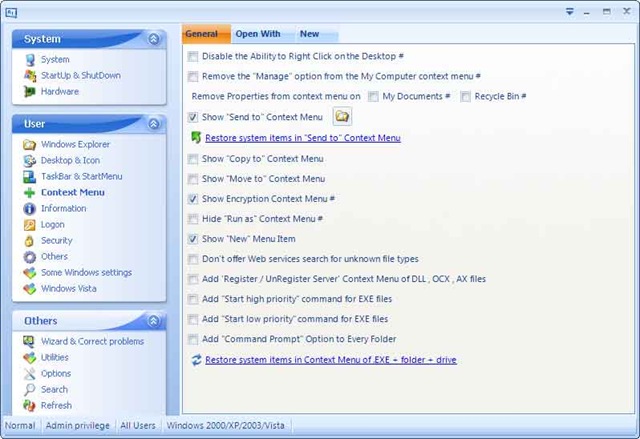640x439 pixels.
Task: Click Restore system items in Context Menu link
Action: pyautogui.click(x=331, y=360)
